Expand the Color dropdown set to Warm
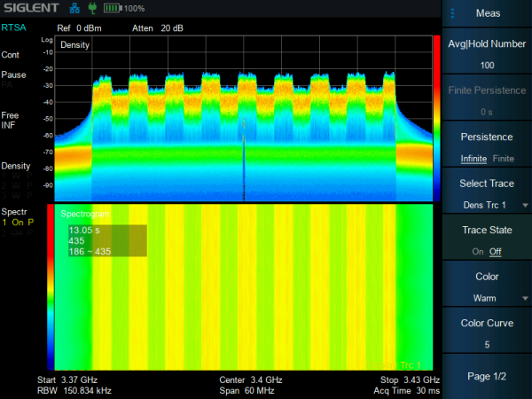This screenshot has width=532, height=399. pyautogui.click(x=487, y=298)
